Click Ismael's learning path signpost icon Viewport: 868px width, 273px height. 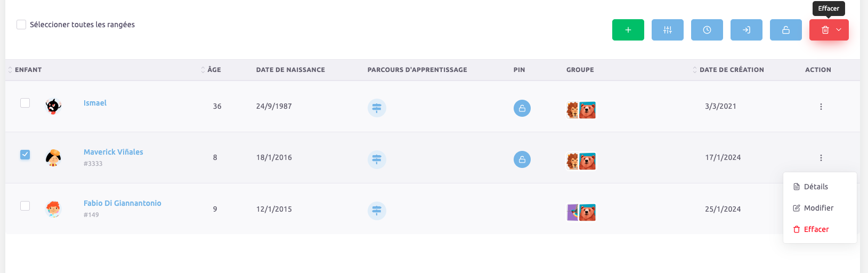pyautogui.click(x=377, y=108)
